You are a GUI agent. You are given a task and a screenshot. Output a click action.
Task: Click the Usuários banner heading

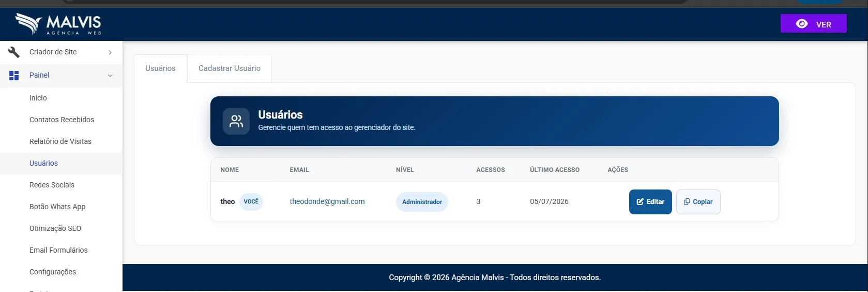pos(280,114)
